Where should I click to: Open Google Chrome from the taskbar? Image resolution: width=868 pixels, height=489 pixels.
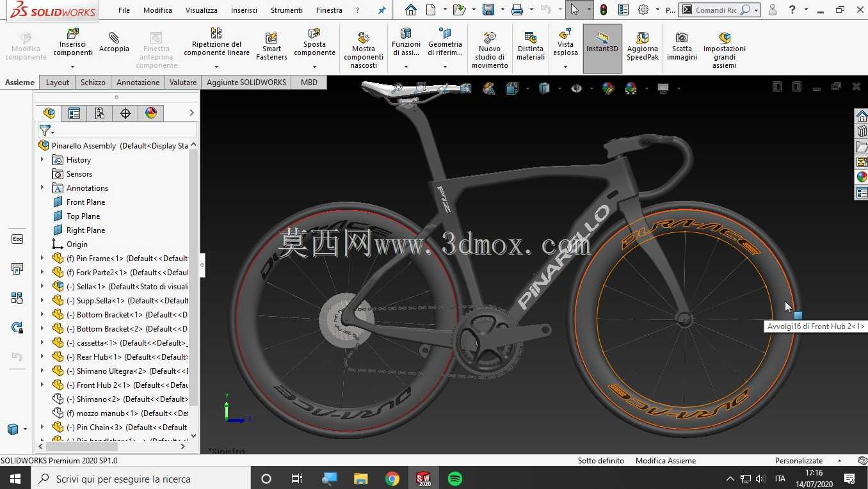click(x=392, y=478)
